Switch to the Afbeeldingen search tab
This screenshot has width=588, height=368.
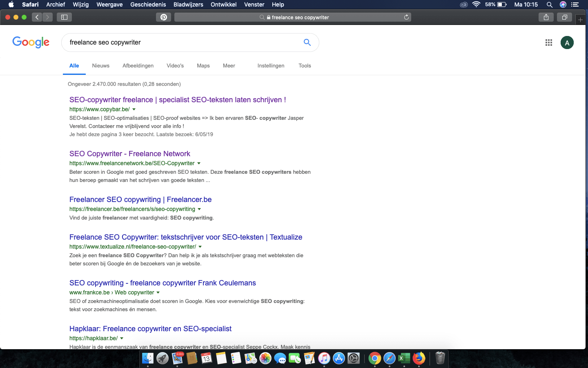pos(138,66)
